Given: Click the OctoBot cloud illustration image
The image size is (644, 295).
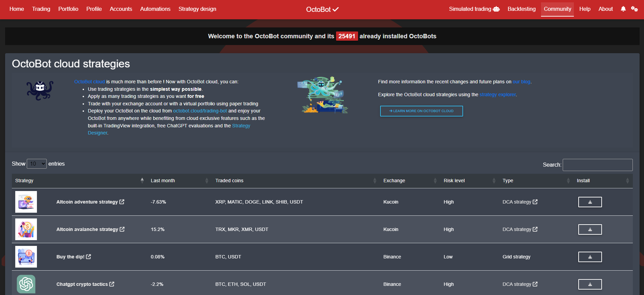Looking at the screenshot, I should coord(323,95).
